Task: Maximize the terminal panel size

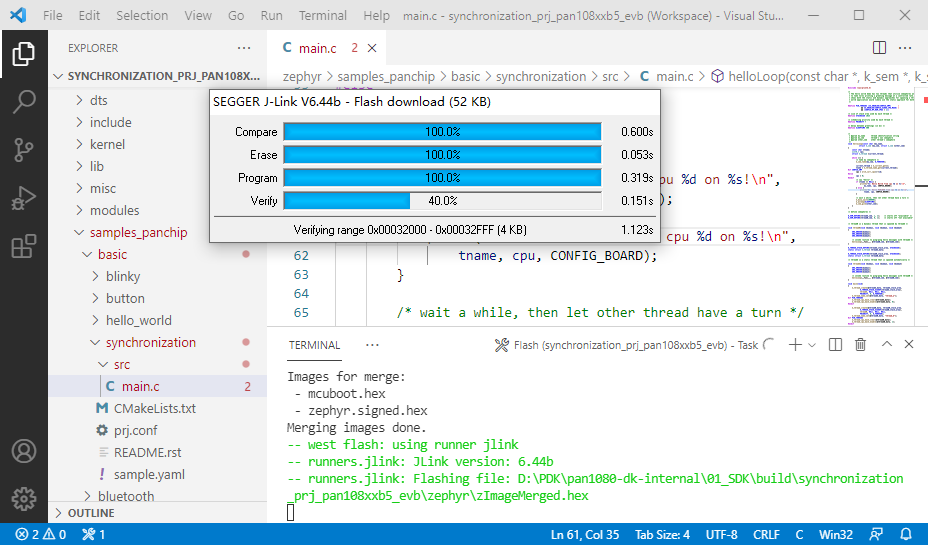Action: pyautogui.click(x=887, y=344)
